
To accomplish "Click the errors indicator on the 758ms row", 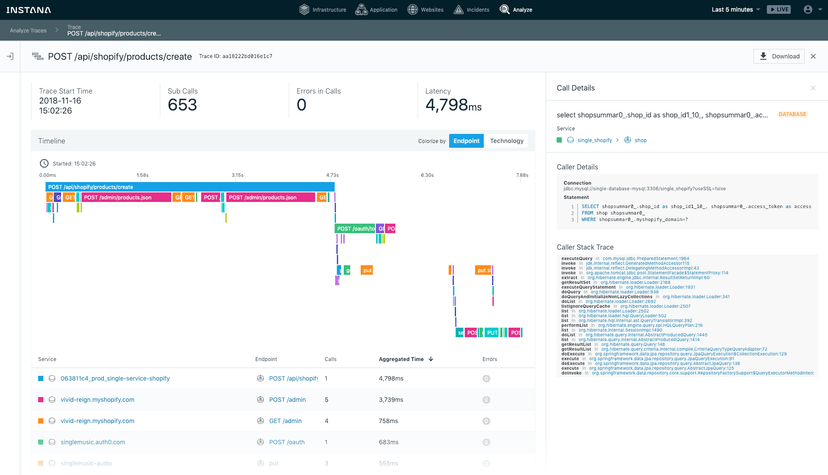I will [x=486, y=421].
